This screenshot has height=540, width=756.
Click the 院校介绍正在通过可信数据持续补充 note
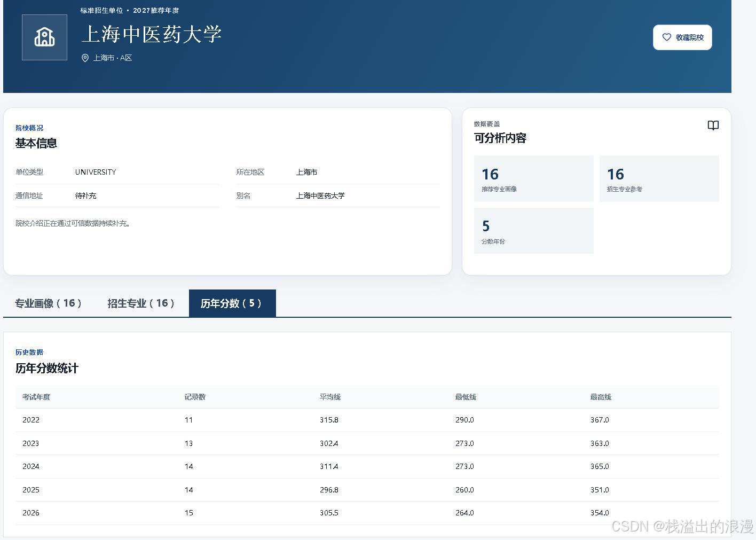[x=73, y=223]
